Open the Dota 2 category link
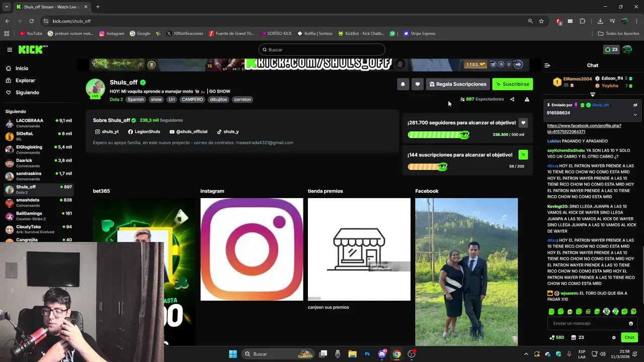Screen dimensions: 644x362 click(116, 100)
